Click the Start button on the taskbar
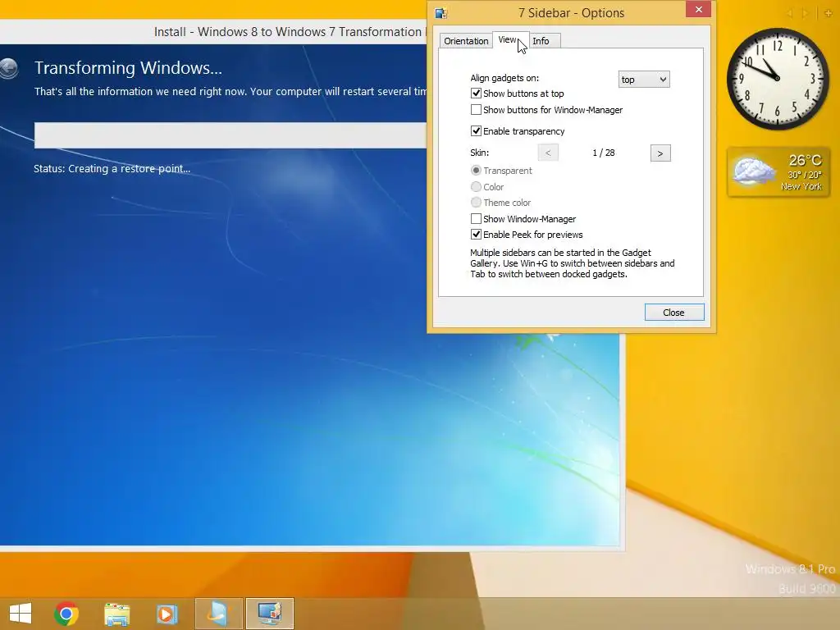The width and height of the screenshot is (840, 630). (x=21, y=614)
